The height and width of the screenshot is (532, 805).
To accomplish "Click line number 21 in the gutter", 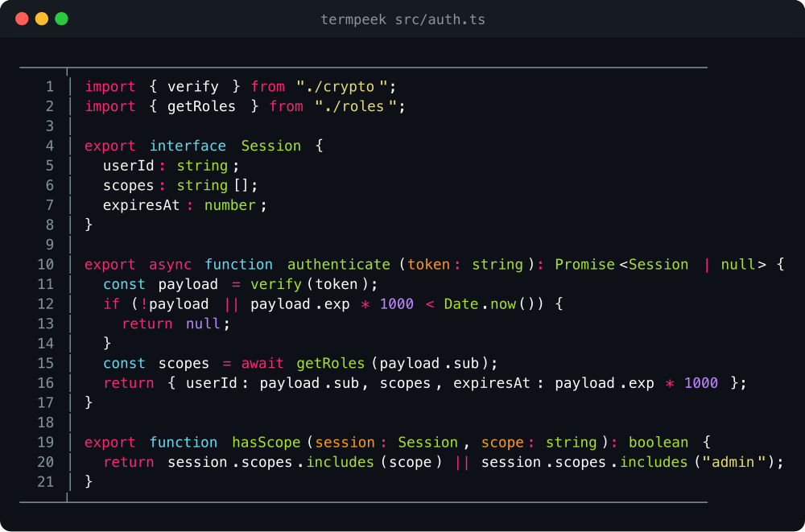I will (46, 481).
